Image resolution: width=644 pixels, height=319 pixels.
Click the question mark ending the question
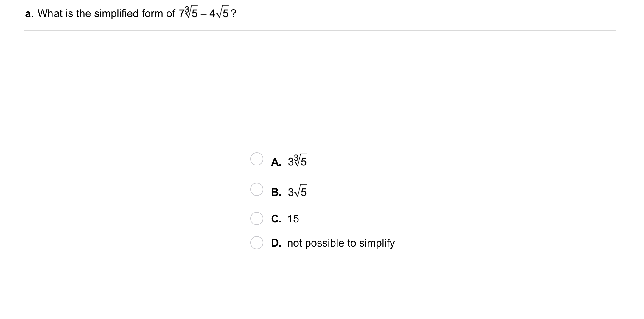[x=234, y=13]
